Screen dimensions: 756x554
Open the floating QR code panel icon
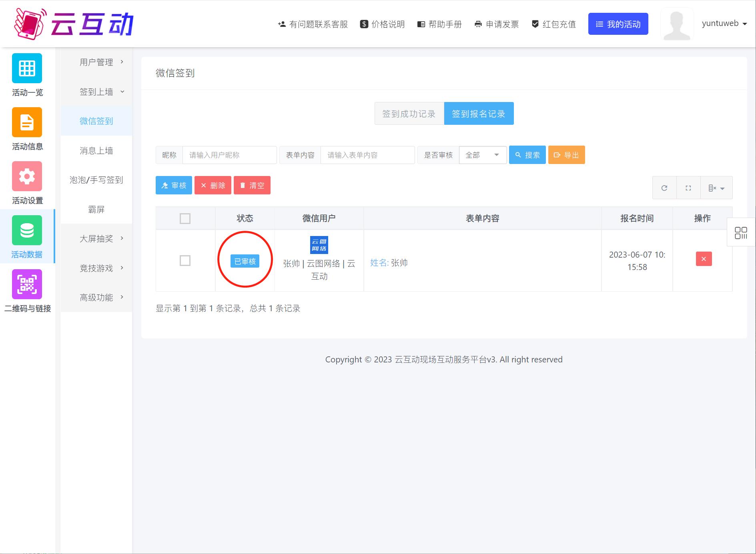pos(741,233)
